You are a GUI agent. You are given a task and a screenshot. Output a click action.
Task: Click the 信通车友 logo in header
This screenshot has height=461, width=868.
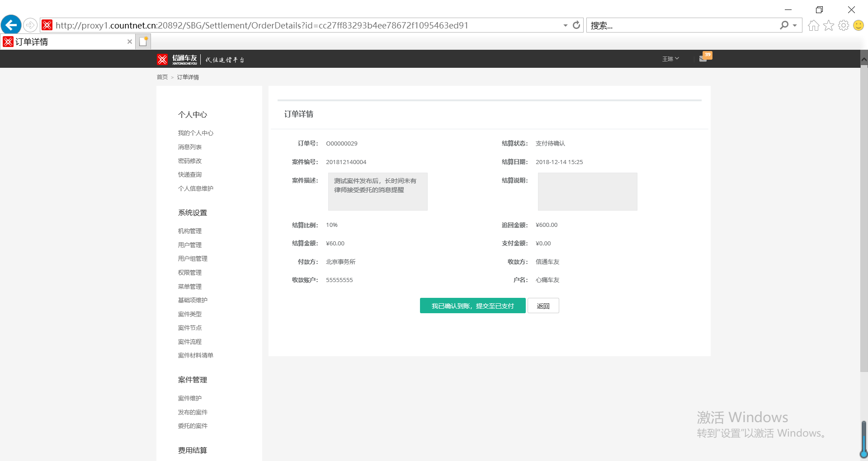tap(178, 59)
